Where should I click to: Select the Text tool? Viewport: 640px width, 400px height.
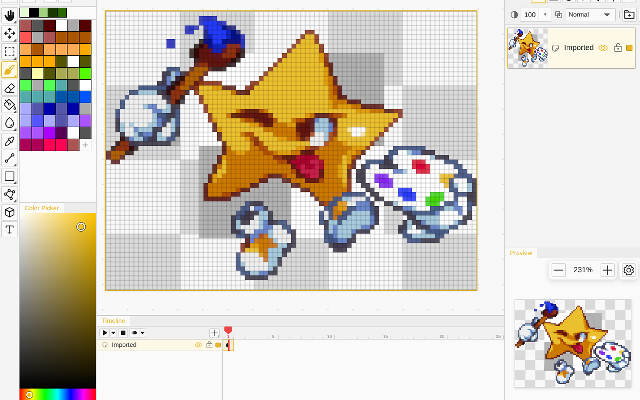9,229
